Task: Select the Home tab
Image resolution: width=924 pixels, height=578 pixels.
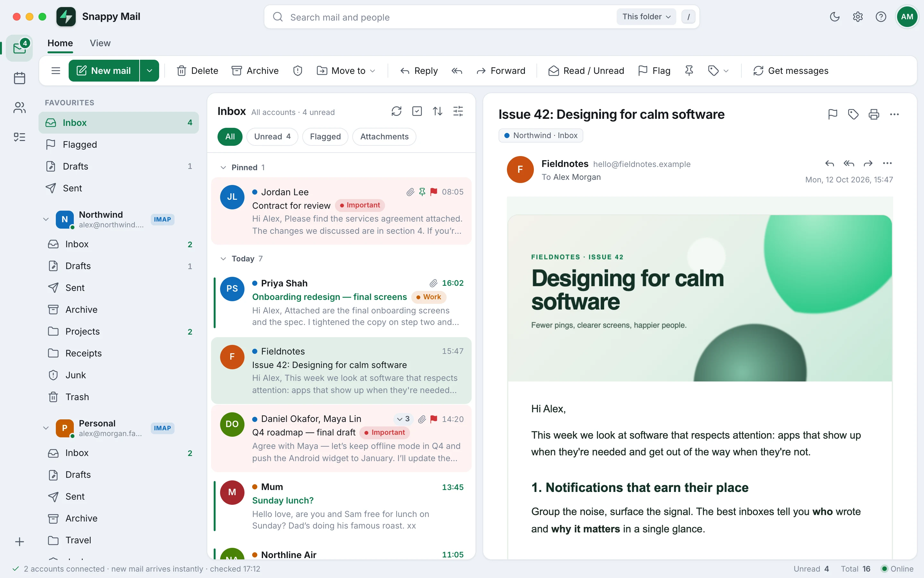Action: click(x=60, y=43)
